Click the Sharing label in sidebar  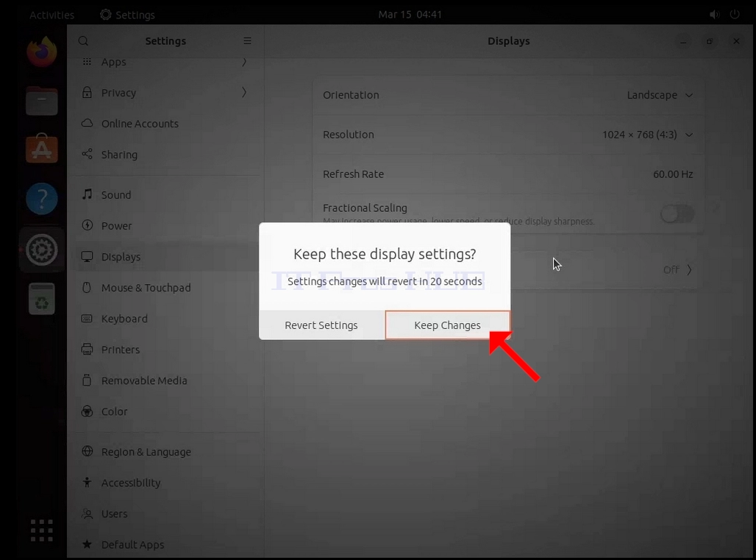(x=120, y=155)
